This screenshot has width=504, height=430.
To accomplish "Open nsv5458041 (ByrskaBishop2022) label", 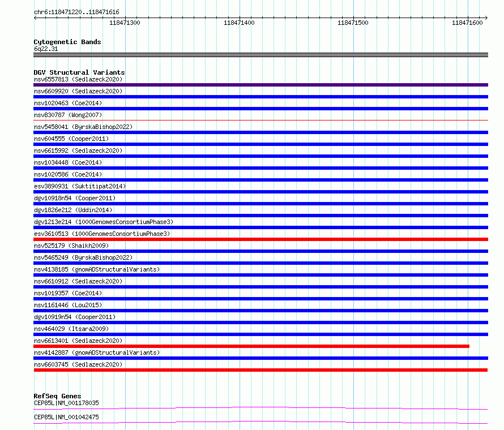I will click(x=83, y=127).
